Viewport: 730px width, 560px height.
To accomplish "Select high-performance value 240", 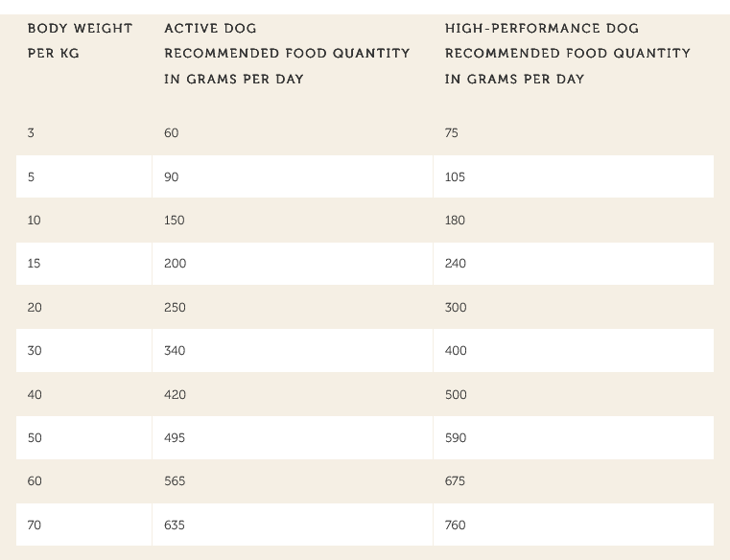I will [x=456, y=264].
